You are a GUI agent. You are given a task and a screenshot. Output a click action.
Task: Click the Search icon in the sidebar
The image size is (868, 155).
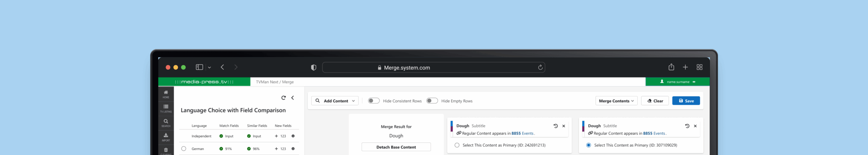pos(166,123)
